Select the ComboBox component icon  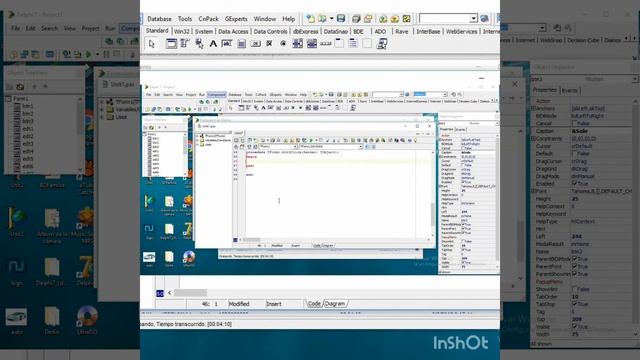pos(312,44)
